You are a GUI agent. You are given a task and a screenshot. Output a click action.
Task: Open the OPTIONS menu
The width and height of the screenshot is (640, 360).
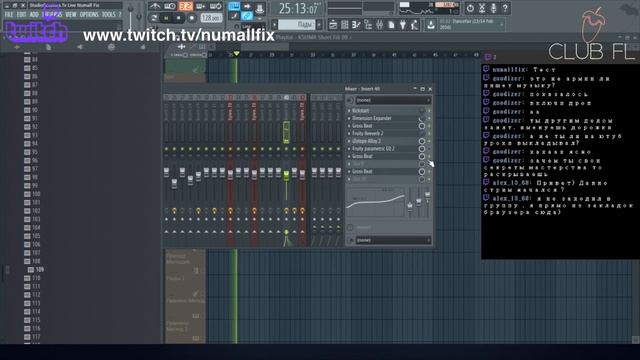click(x=89, y=14)
